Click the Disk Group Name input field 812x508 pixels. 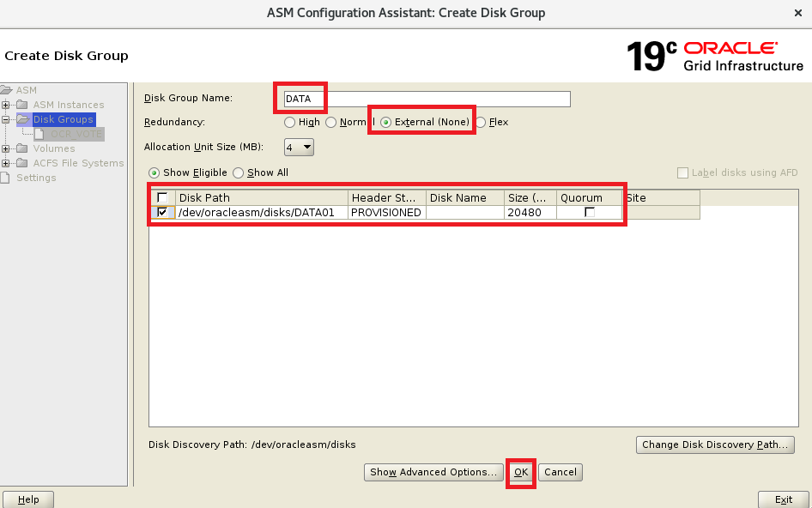427,99
